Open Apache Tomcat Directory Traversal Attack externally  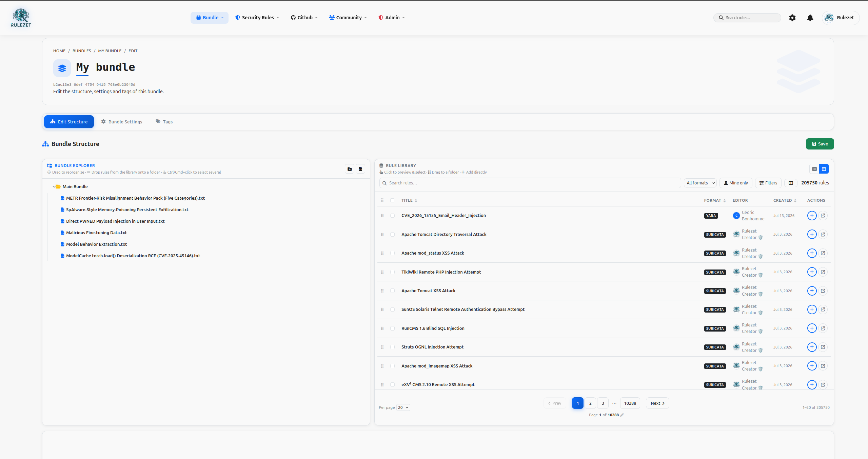click(823, 234)
